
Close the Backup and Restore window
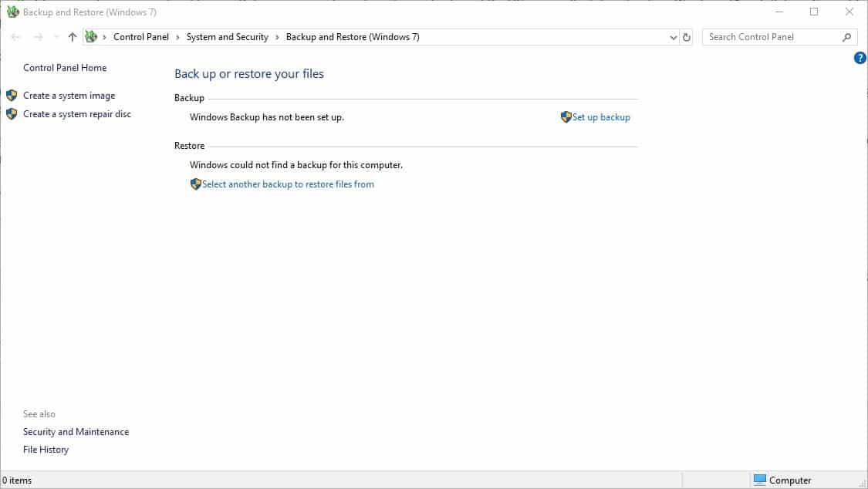pos(849,12)
